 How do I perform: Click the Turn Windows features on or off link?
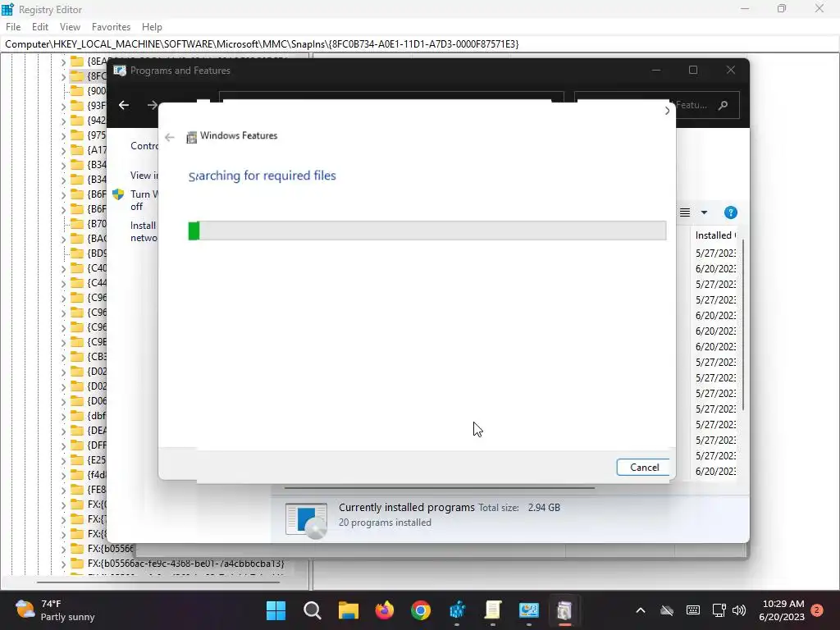tap(144, 200)
